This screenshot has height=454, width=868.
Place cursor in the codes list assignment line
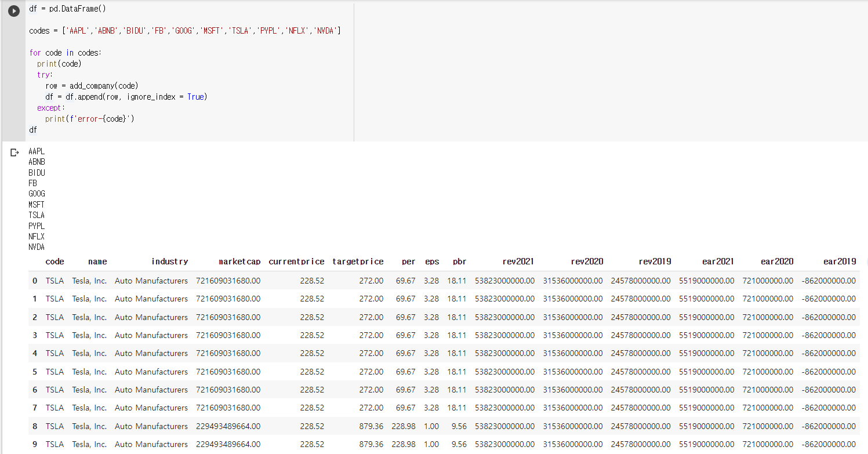(184, 31)
